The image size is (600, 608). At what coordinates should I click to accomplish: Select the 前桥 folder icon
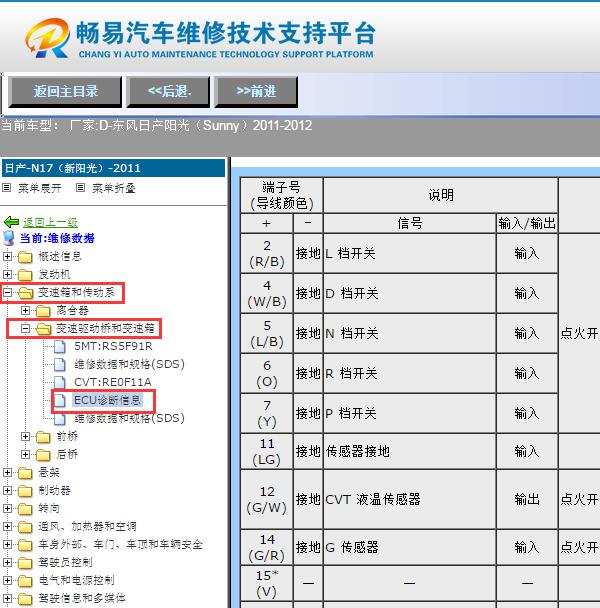[x=43, y=437]
